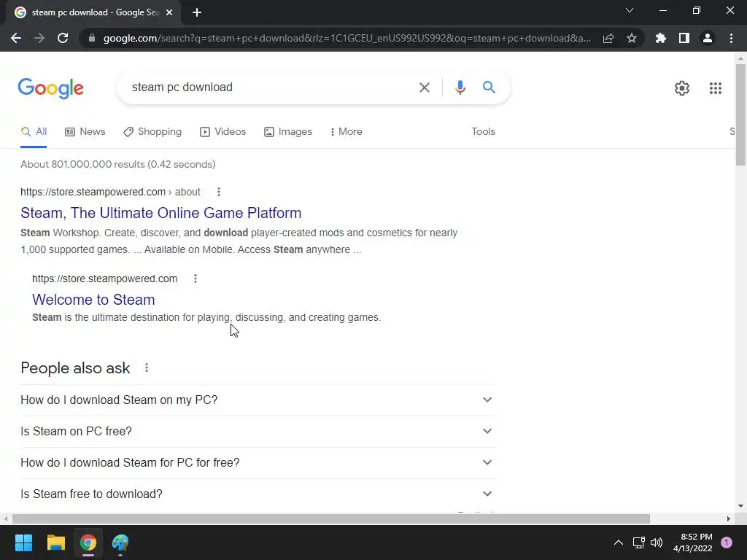Click the https://store.steampowered.com › about URL
This screenshot has width=747, height=560.
tap(110, 192)
